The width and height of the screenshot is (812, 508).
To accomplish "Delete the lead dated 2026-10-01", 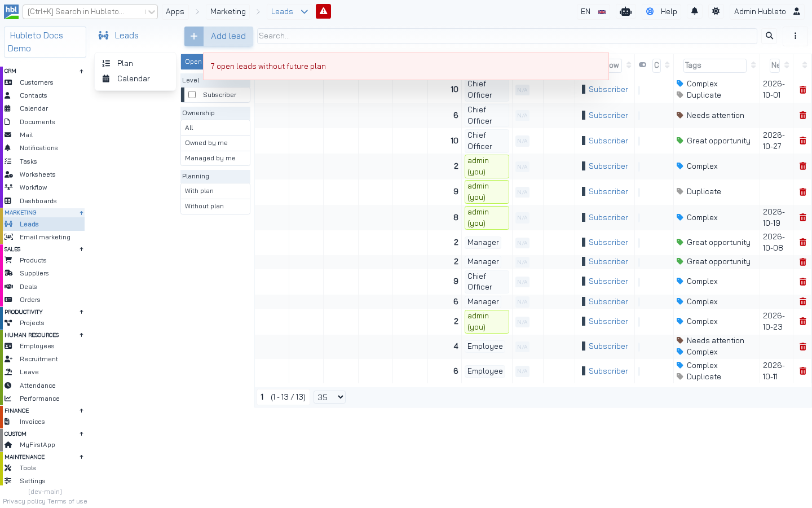I will pyautogui.click(x=803, y=90).
